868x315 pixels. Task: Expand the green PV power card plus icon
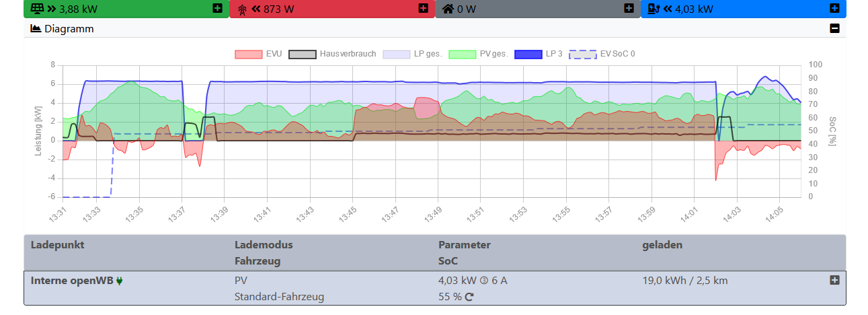[x=217, y=9]
